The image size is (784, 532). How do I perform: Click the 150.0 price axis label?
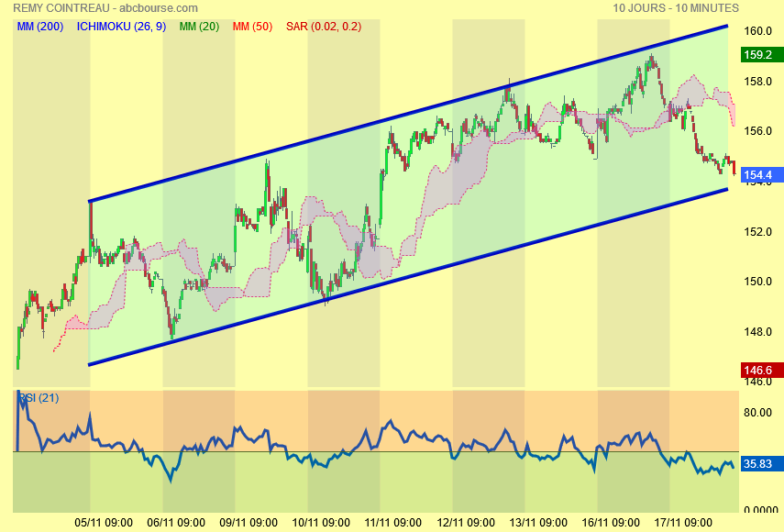758,282
